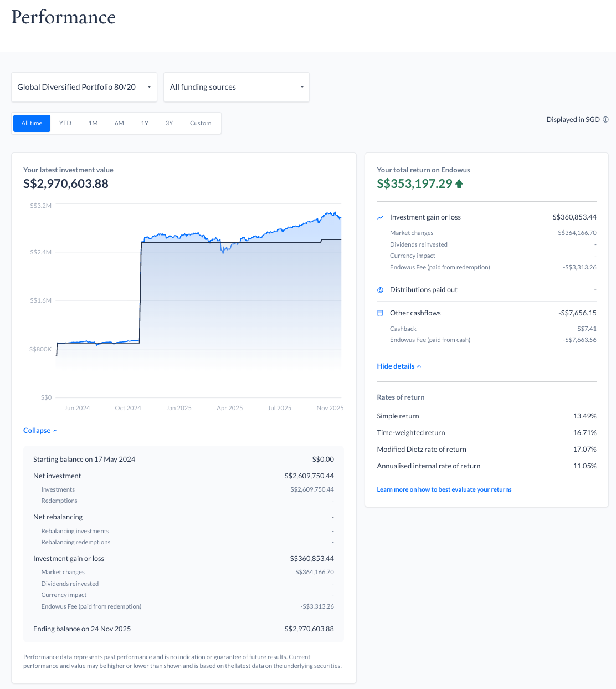Viewport: 616px width, 689px height.
Task: Click the Distributions paid out dollar icon
Action: [380, 290]
